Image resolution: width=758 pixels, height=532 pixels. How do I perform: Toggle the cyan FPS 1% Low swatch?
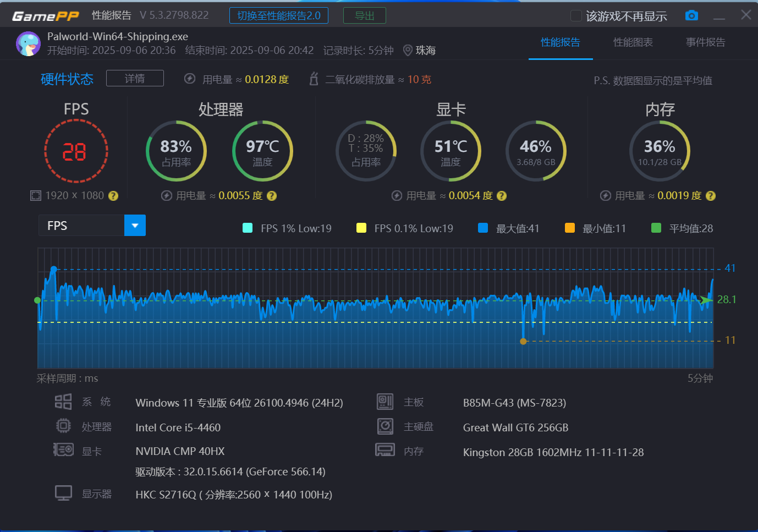click(248, 228)
